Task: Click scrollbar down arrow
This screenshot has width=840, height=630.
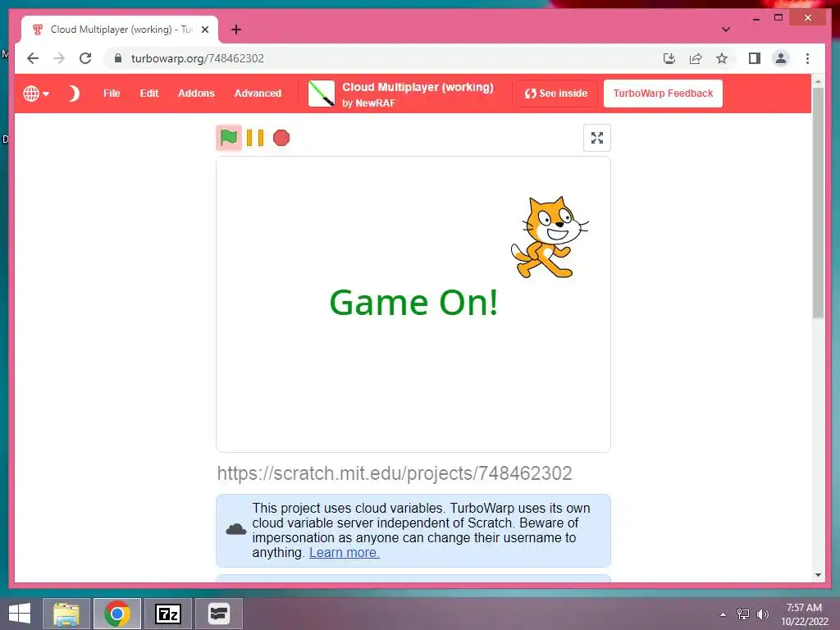Action: tap(818, 575)
